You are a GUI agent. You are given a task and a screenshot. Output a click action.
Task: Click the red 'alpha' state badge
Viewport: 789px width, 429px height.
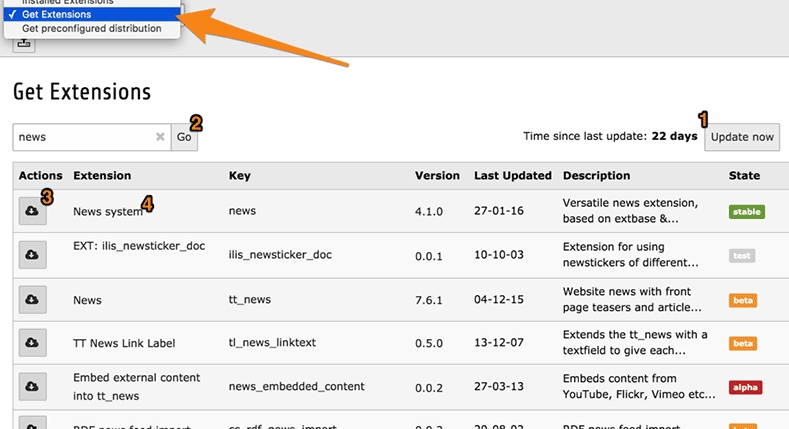[745, 387]
